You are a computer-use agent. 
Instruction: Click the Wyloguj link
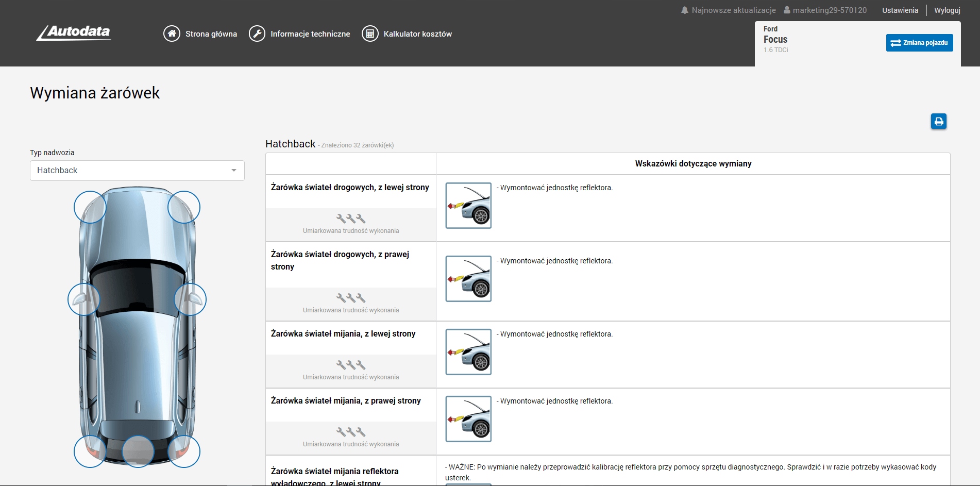coord(947,10)
